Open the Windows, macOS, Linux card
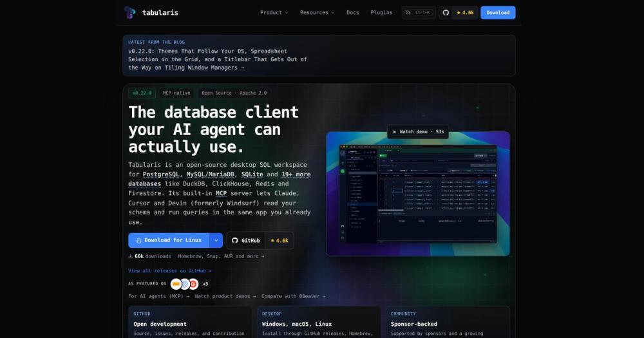Screen dimensions: 644x338 pos(318,323)
